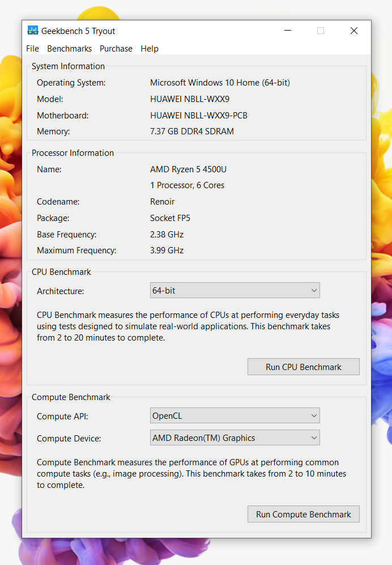Click the Codename Renoir value
This screenshot has width=392, height=565.
pyautogui.click(x=163, y=202)
